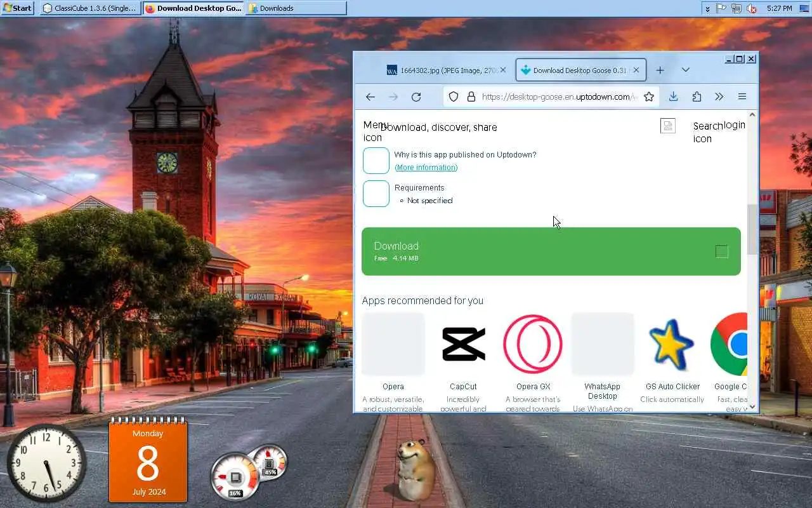Click the Monday 8 calendar gadget

pos(148,460)
